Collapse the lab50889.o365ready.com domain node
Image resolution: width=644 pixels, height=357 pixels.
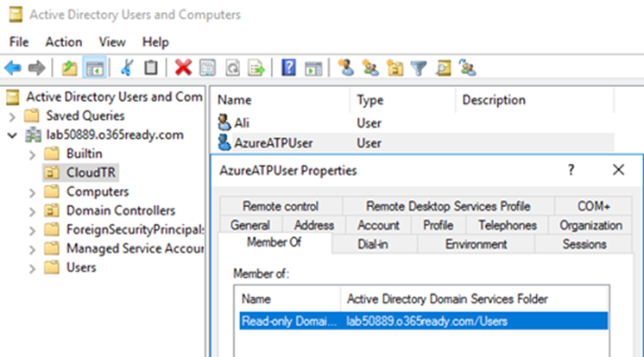click(12, 135)
